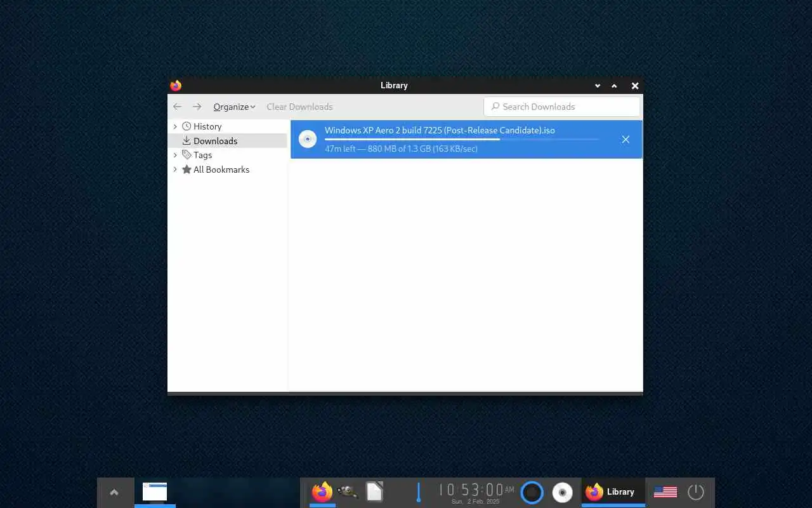Select All Bookmarks in the sidebar
The width and height of the screenshot is (812, 508).
tap(221, 170)
